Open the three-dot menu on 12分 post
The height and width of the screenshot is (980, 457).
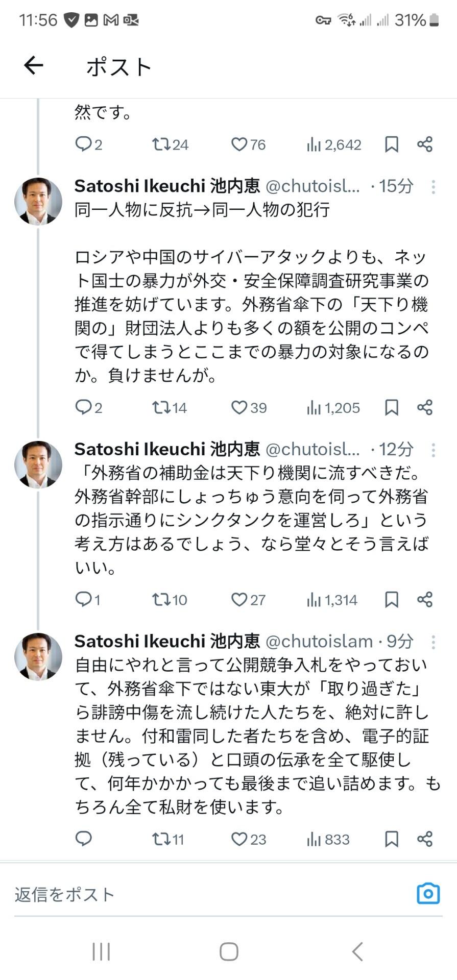coord(433,450)
